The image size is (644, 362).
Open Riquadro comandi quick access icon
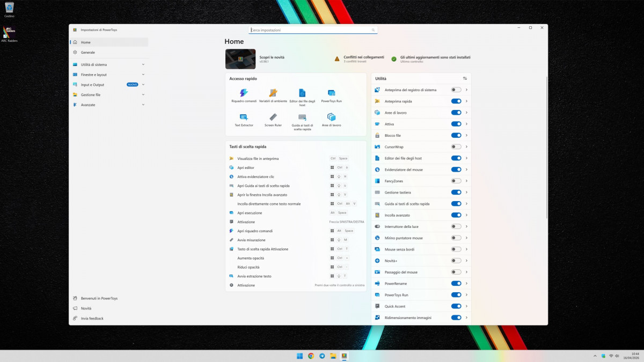click(244, 93)
